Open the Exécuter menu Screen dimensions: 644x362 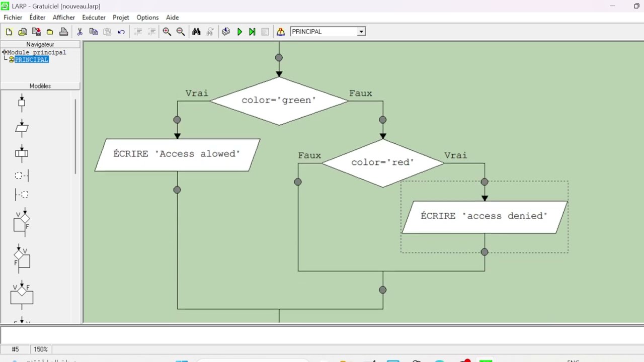(x=94, y=17)
